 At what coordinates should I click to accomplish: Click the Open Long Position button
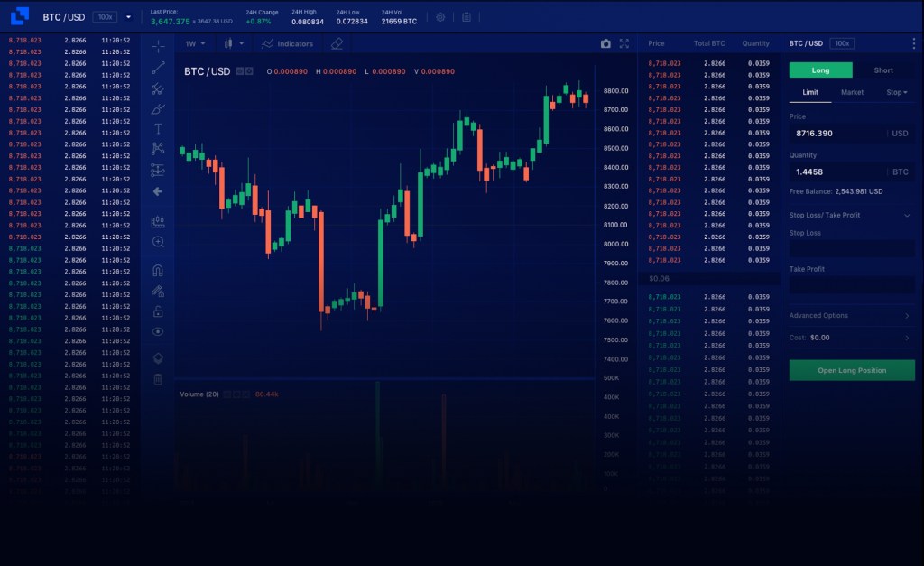point(852,370)
